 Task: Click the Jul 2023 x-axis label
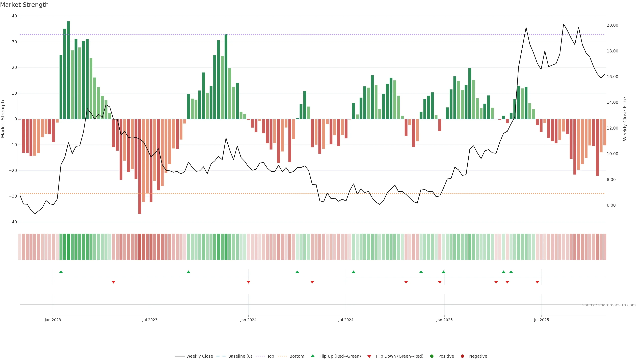coord(150,320)
